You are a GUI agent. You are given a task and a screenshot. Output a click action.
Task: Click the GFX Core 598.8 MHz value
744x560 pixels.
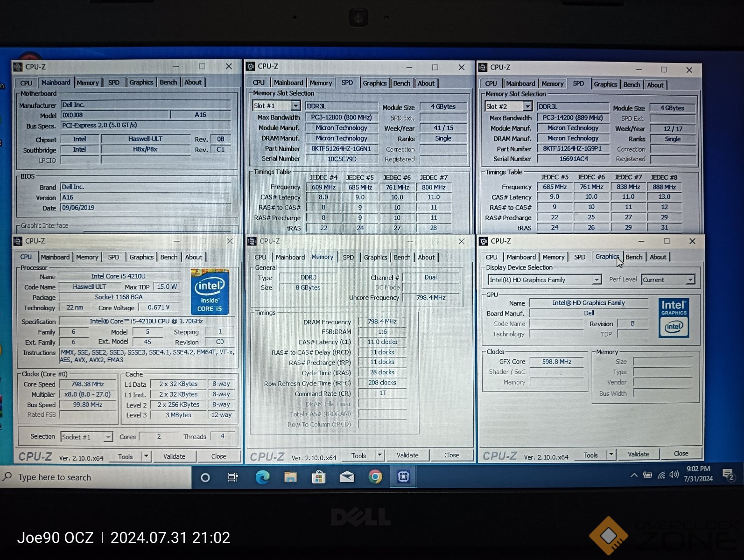[x=557, y=362]
